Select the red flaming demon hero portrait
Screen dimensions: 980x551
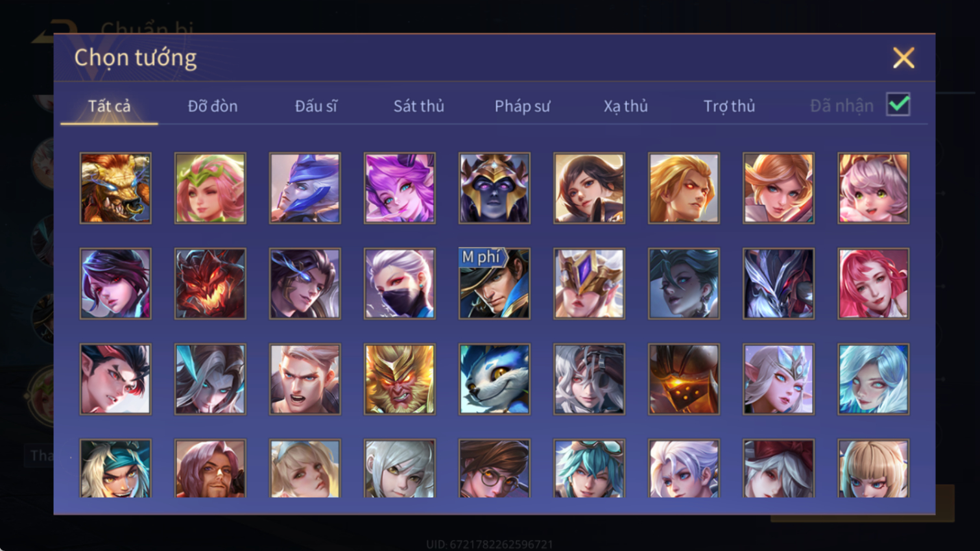click(x=210, y=284)
